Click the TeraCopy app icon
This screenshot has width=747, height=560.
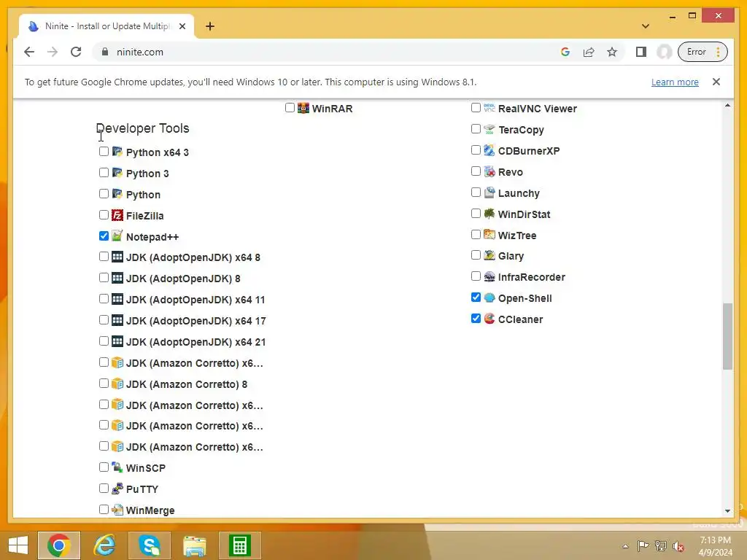click(489, 129)
